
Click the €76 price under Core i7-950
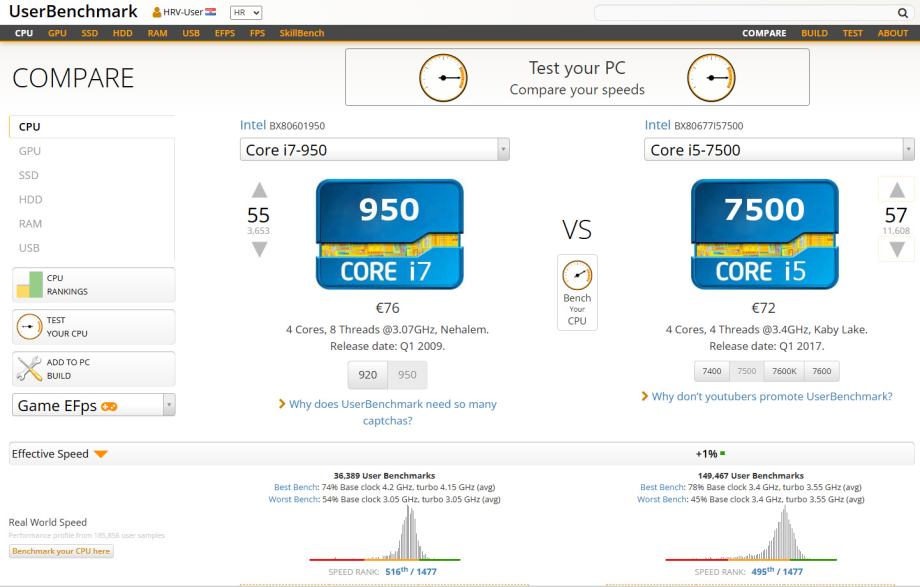click(x=388, y=308)
